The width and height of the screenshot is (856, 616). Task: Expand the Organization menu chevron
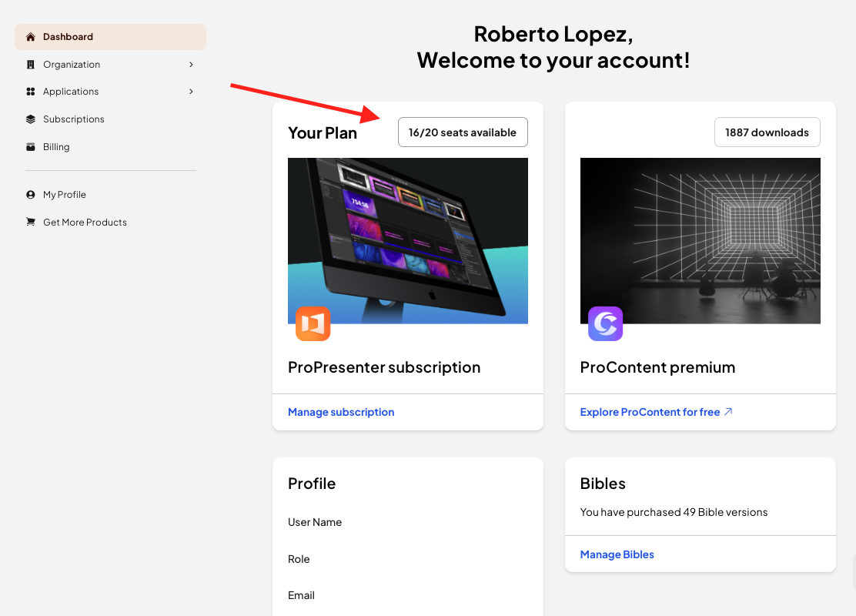pyautogui.click(x=191, y=65)
